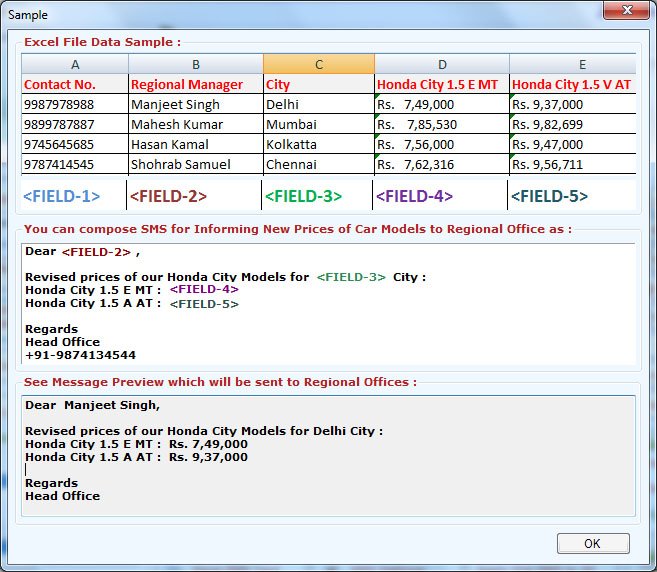This screenshot has width=657, height=572.
Task: Click the large blue <FIELD-1> label
Action: click(62, 196)
